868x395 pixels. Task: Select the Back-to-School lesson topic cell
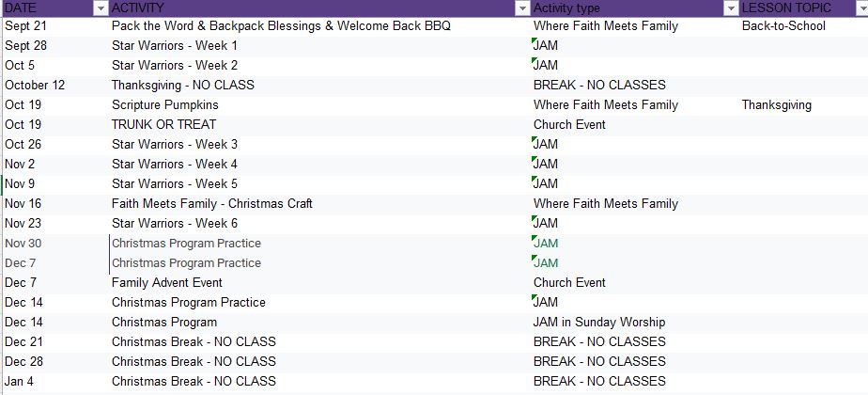pyautogui.click(x=783, y=26)
